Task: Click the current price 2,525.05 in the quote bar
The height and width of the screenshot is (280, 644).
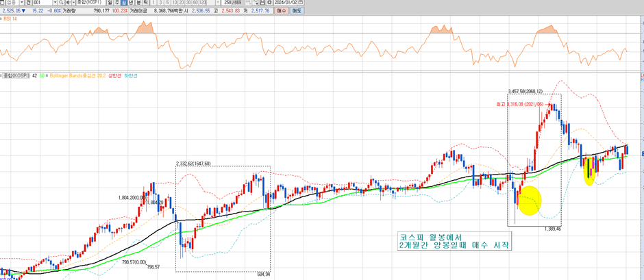Action: coord(11,11)
